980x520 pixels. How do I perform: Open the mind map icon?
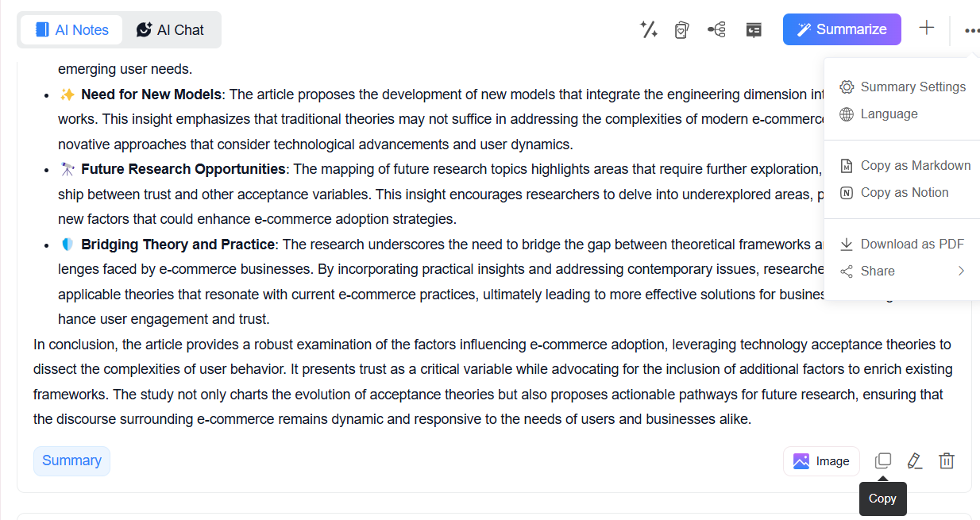point(716,29)
